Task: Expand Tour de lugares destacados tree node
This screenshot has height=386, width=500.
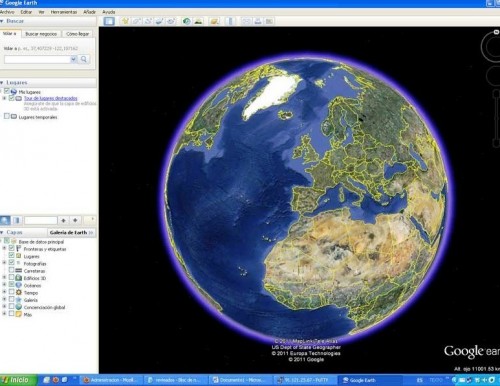Action: (x=4, y=98)
